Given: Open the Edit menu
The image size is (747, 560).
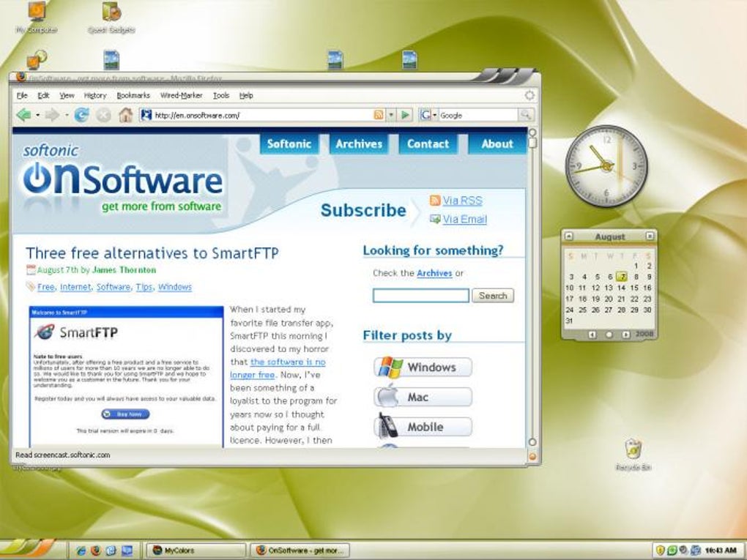Looking at the screenshot, I should click(x=43, y=95).
